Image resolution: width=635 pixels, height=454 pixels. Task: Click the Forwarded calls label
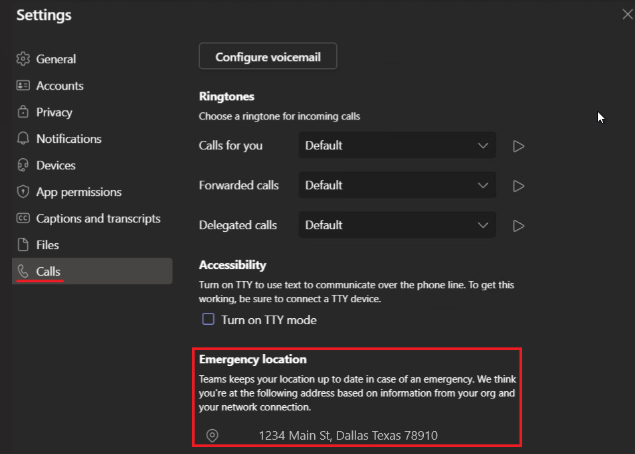point(239,185)
